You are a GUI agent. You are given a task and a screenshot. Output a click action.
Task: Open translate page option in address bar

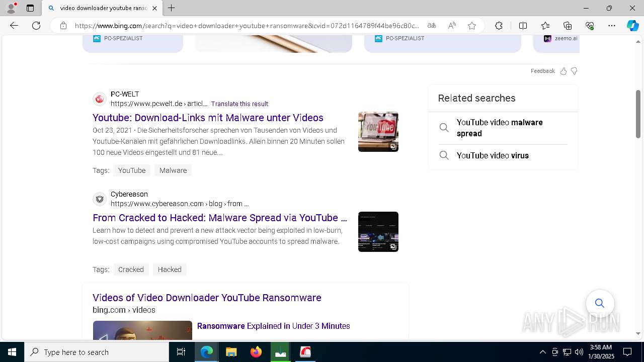[x=432, y=26]
